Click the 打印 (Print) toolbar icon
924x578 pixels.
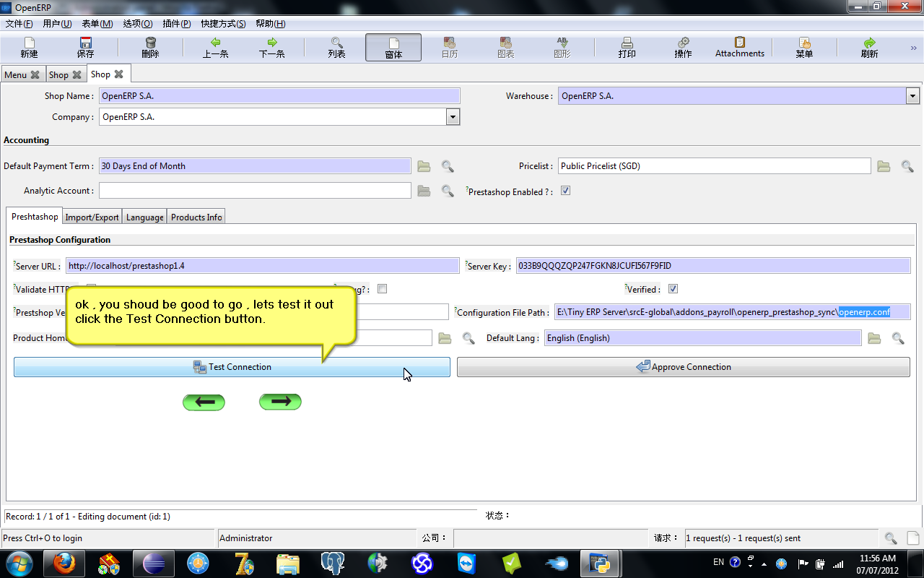pyautogui.click(x=627, y=48)
